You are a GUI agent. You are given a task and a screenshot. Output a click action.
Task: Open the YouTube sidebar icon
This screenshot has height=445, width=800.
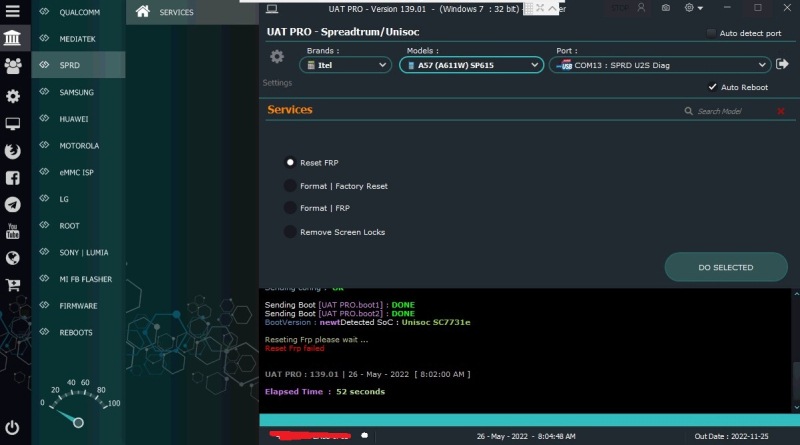point(13,231)
